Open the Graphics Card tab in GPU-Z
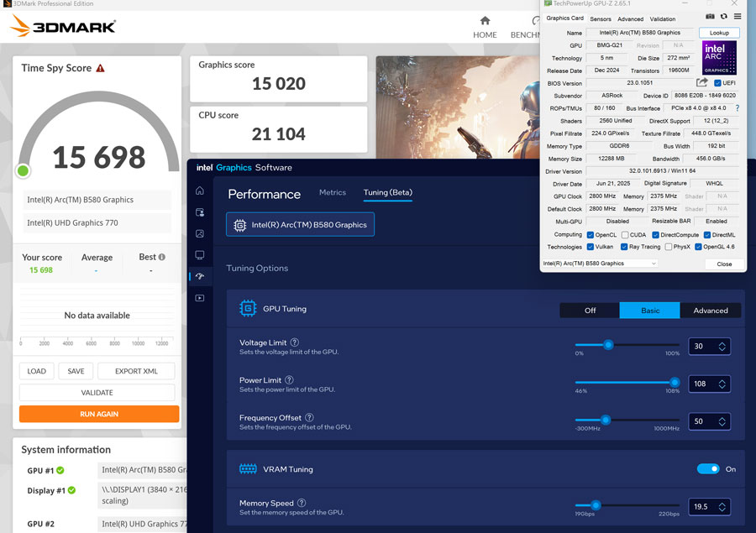The image size is (756, 533). click(564, 18)
